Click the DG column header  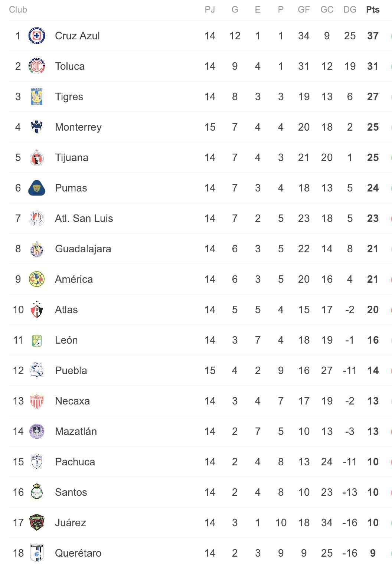click(x=350, y=10)
